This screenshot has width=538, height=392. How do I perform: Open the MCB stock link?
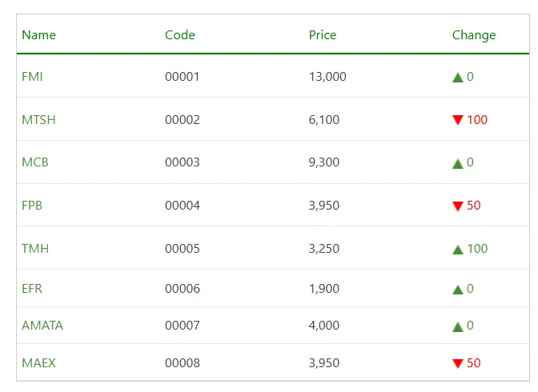35,162
